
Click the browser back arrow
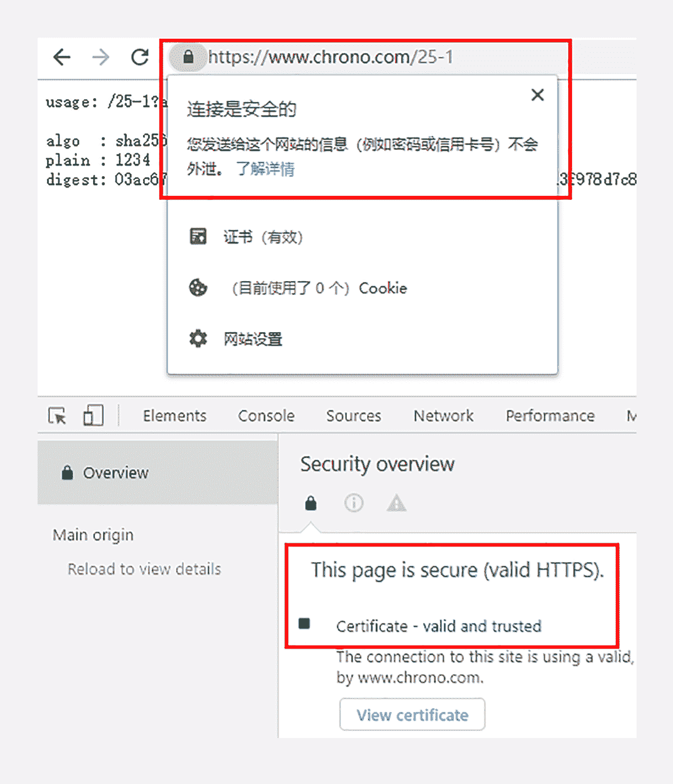62,57
